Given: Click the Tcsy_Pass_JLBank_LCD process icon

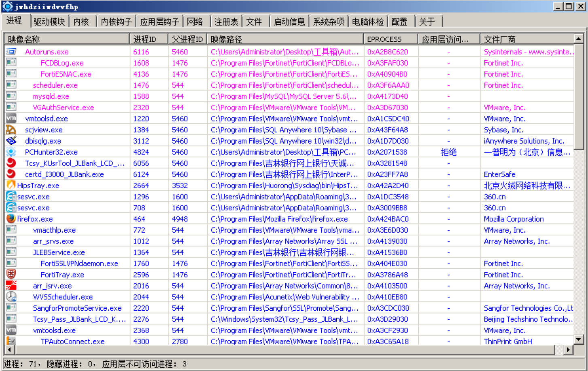Looking at the screenshot, I should tap(11, 319).
